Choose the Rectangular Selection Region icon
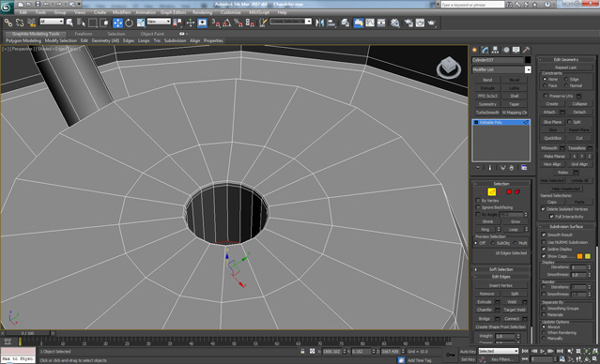 pyautogui.click(x=93, y=23)
